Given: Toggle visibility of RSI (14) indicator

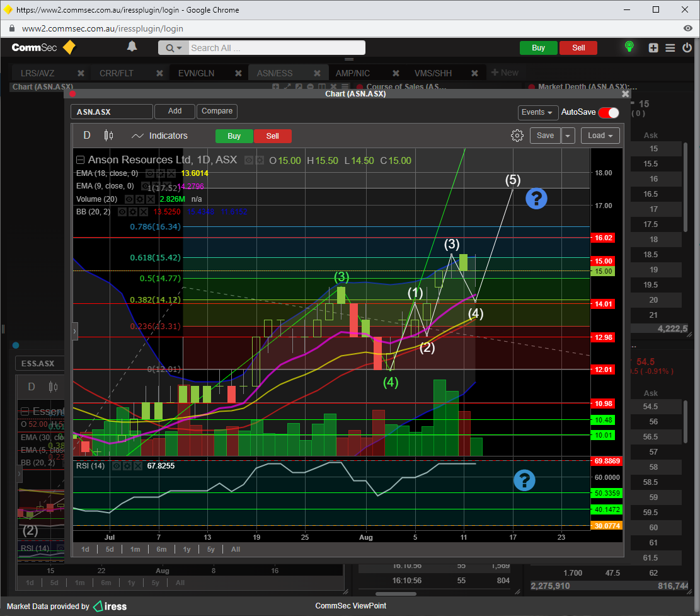Looking at the screenshot, I should pos(117,466).
